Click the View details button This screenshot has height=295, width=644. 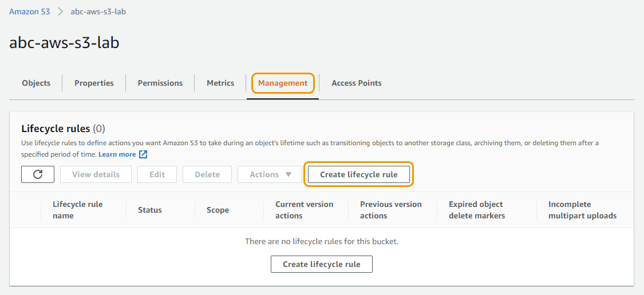(x=96, y=174)
